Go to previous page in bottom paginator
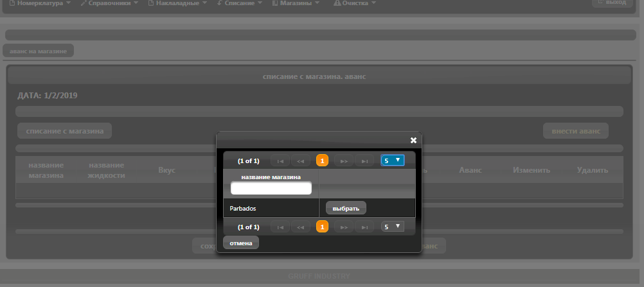 (x=301, y=227)
